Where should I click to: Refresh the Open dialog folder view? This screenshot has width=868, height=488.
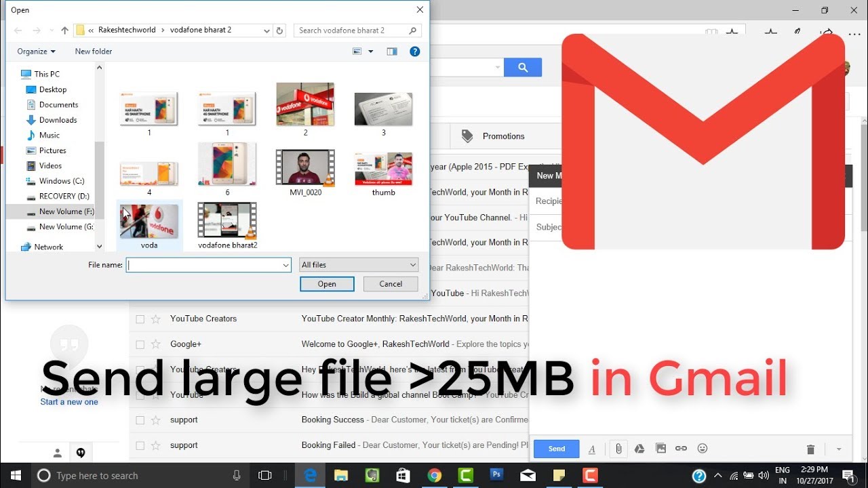[x=279, y=30]
